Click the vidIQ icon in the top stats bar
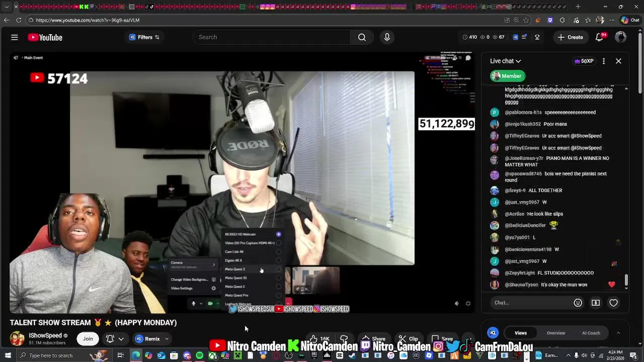The height and width of the screenshot is (362, 644). [515, 37]
